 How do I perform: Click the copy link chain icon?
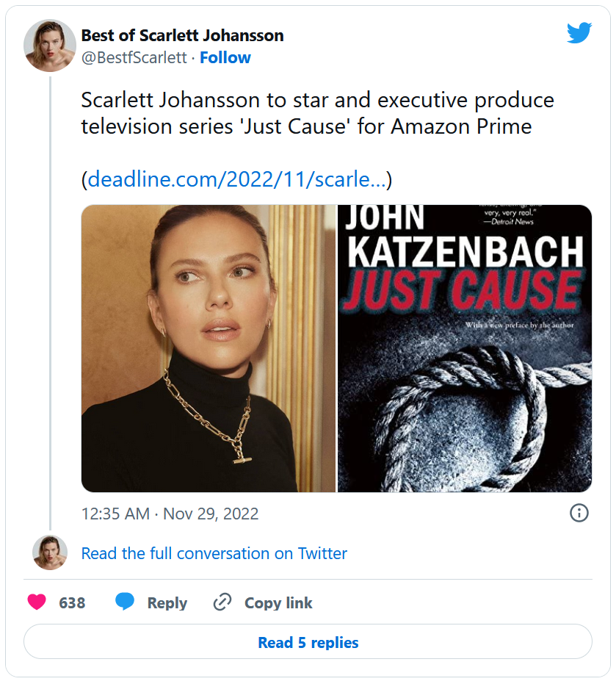(222, 603)
